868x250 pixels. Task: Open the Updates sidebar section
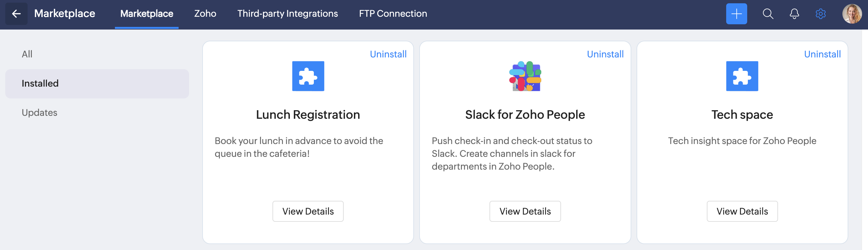39,113
